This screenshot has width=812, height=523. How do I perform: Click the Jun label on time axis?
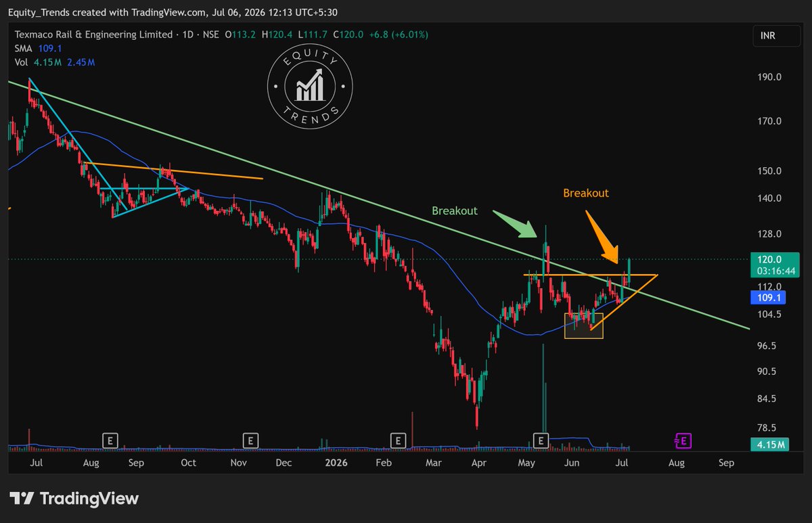[x=572, y=463]
